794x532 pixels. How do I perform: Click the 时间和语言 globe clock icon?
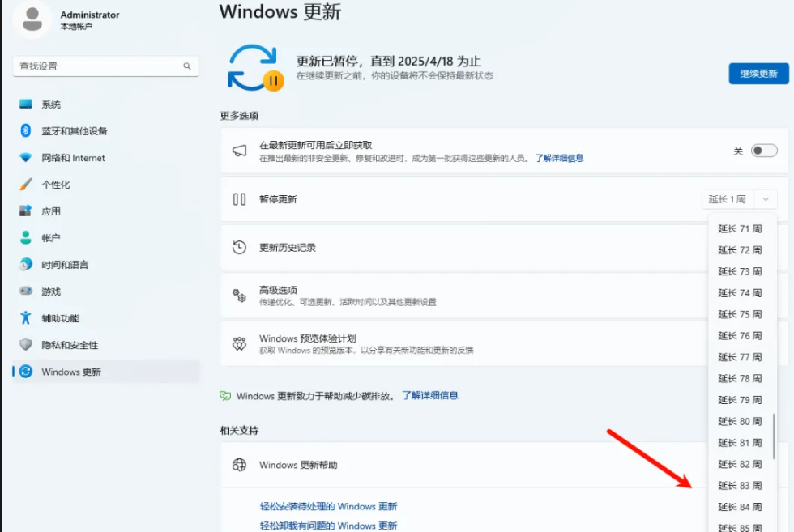(x=26, y=264)
